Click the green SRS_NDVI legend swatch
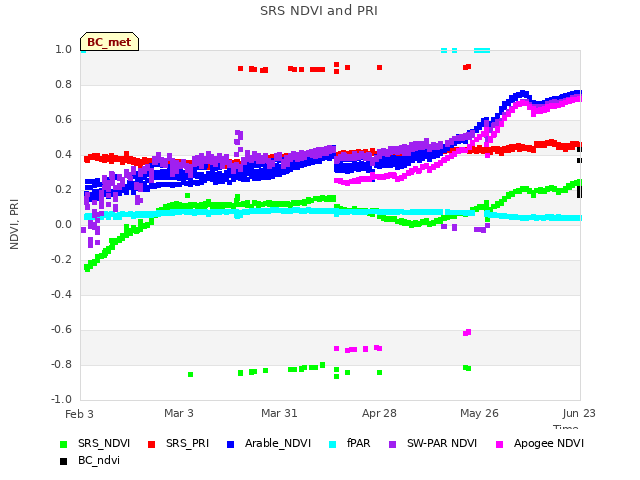The image size is (640, 480). click(x=63, y=444)
